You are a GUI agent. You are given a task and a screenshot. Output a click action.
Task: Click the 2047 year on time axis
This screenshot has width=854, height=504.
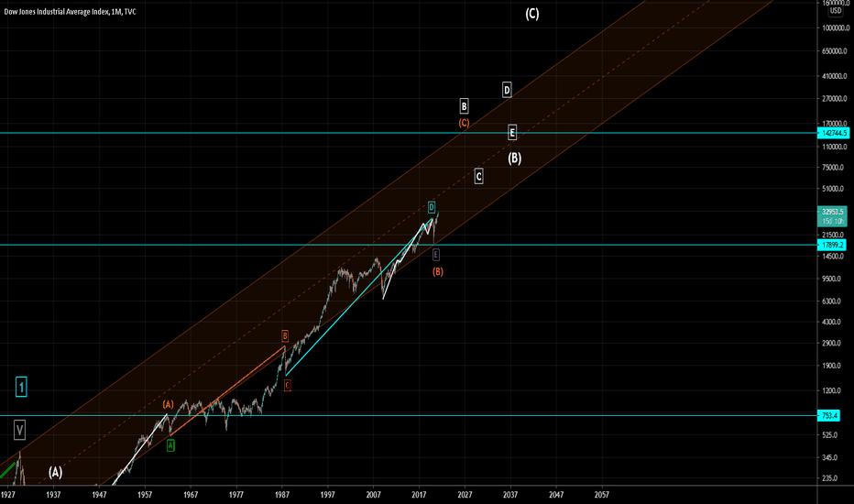click(x=556, y=495)
